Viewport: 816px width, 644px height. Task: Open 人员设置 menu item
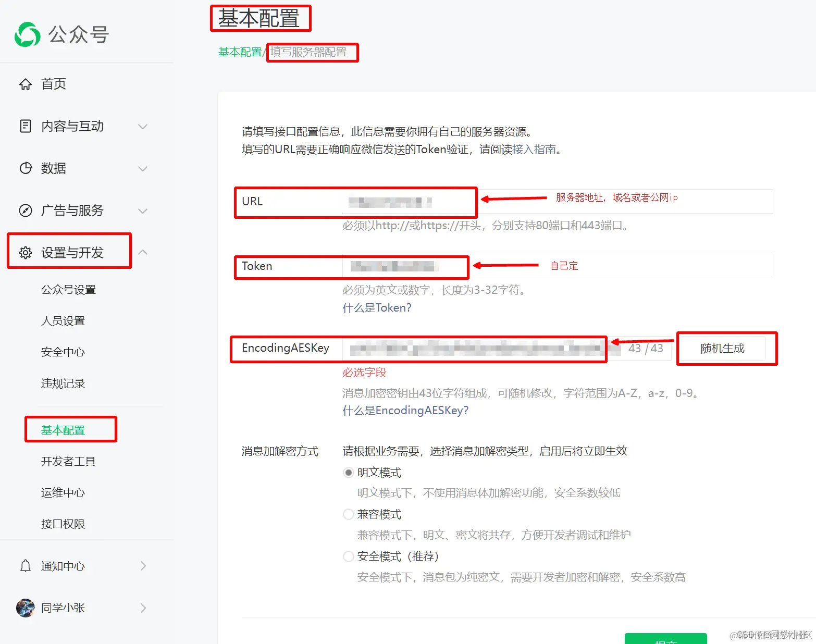pyautogui.click(x=63, y=321)
